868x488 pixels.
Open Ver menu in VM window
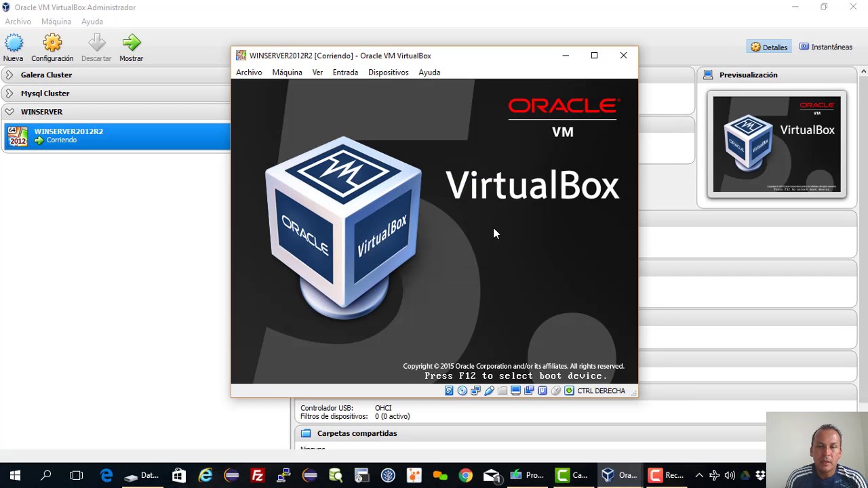click(317, 72)
